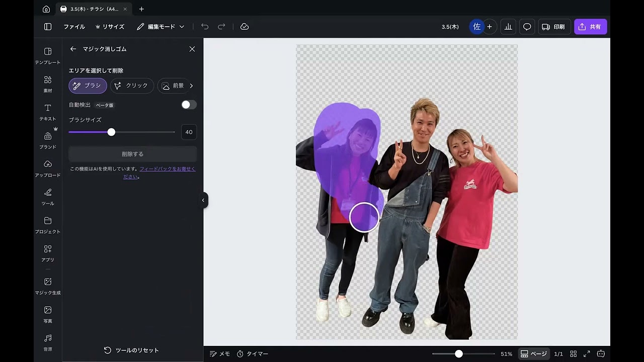Select the クリック mode
Image resolution: width=644 pixels, height=362 pixels.
[x=132, y=85]
